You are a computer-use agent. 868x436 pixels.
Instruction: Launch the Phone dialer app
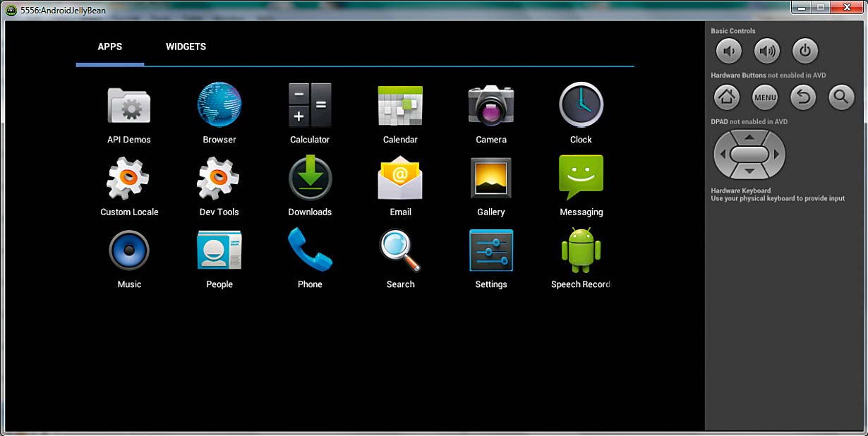click(310, 260)
